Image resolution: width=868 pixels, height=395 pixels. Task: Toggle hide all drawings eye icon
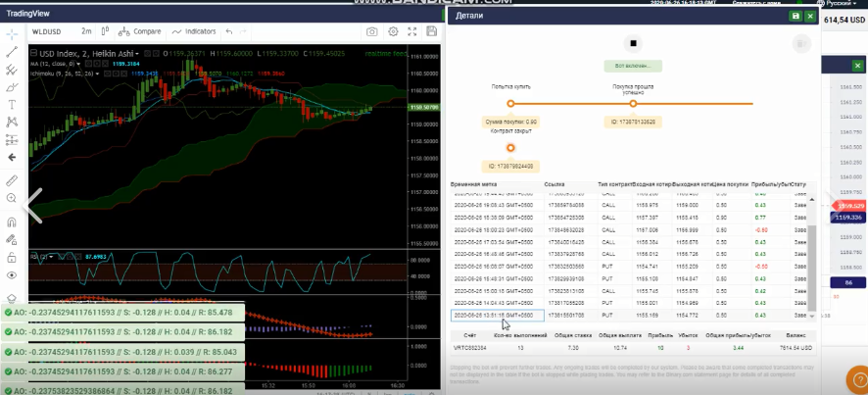click(12, 275)
